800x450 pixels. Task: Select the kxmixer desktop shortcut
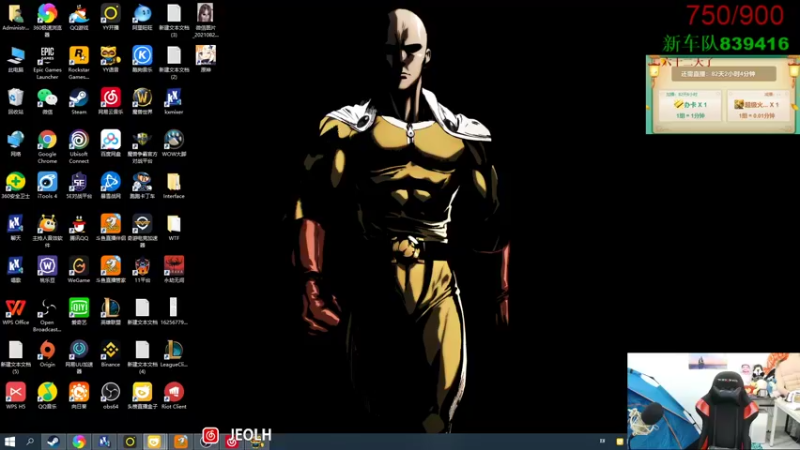[x=173, y=101]
